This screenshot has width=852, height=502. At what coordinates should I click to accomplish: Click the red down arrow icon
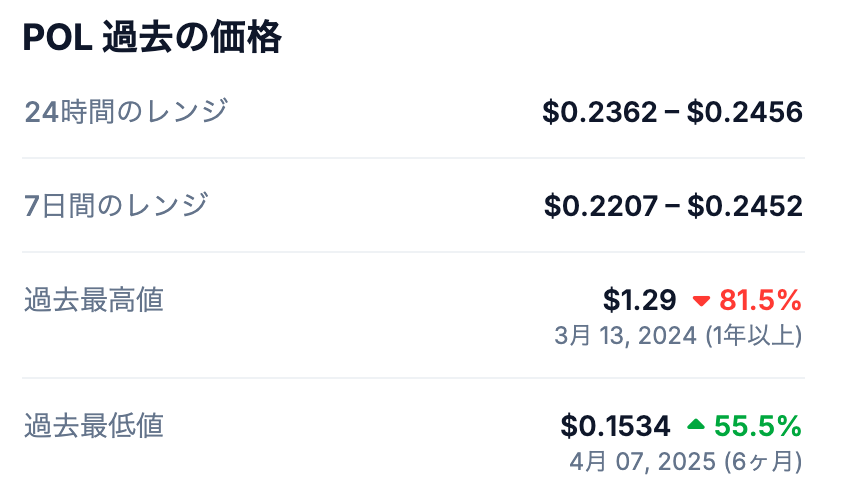pos(701,300)
